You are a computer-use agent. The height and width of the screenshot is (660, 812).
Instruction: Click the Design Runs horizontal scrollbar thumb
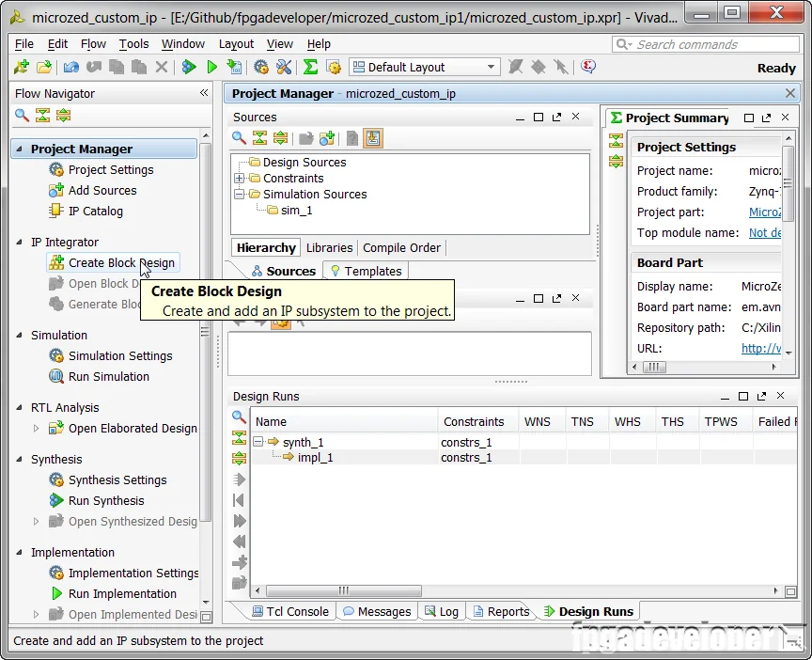[344, 590]
